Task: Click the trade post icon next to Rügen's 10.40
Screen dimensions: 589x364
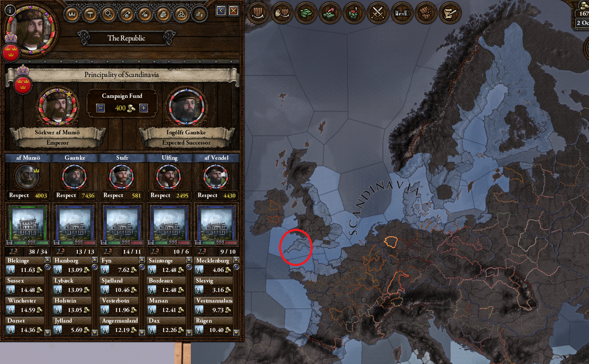Action: (199, 330)
